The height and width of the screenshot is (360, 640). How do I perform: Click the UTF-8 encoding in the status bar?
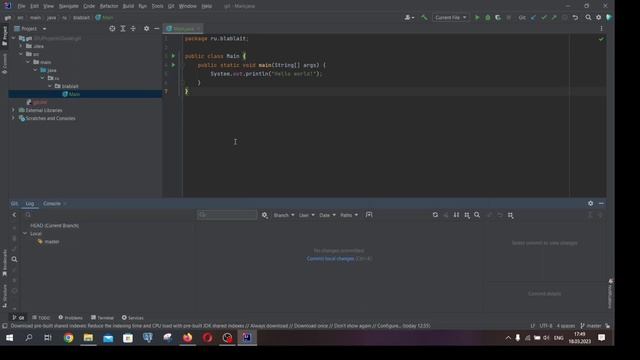[x=546, y=326]
